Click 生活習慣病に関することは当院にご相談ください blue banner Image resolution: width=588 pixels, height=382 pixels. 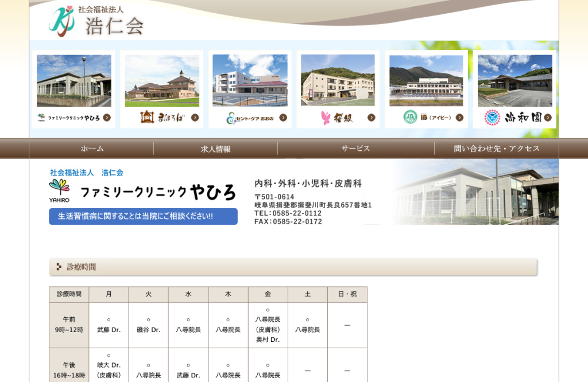[x=143, y=216]
